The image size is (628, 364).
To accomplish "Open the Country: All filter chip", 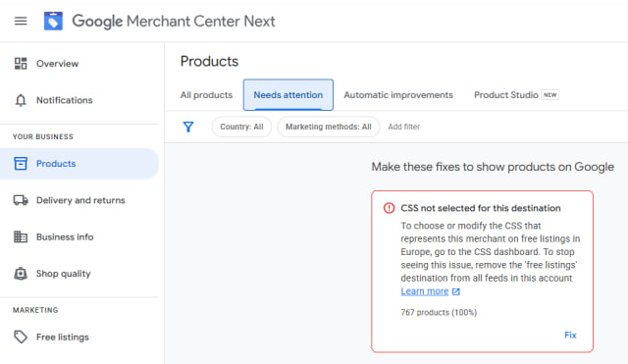I will tap(241, 127).
